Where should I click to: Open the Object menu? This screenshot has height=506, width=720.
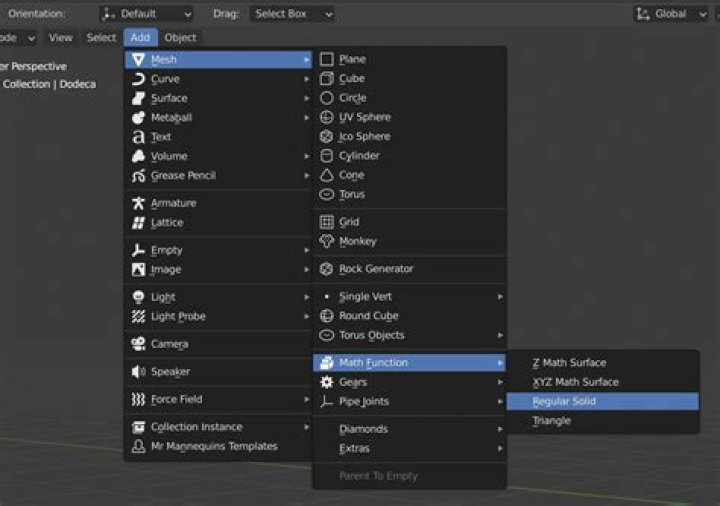(180, 38)
